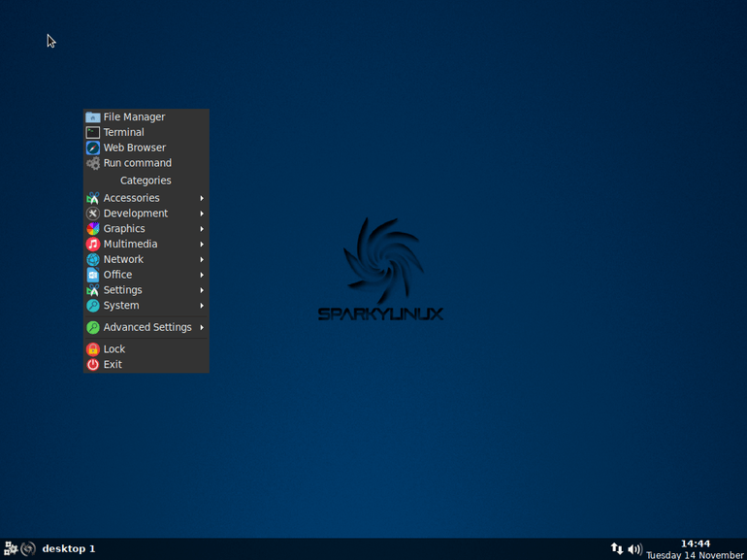Viewport: 747px width, 560px height.
Task: Click the Lock padlock icon
Action: [93, 349]
